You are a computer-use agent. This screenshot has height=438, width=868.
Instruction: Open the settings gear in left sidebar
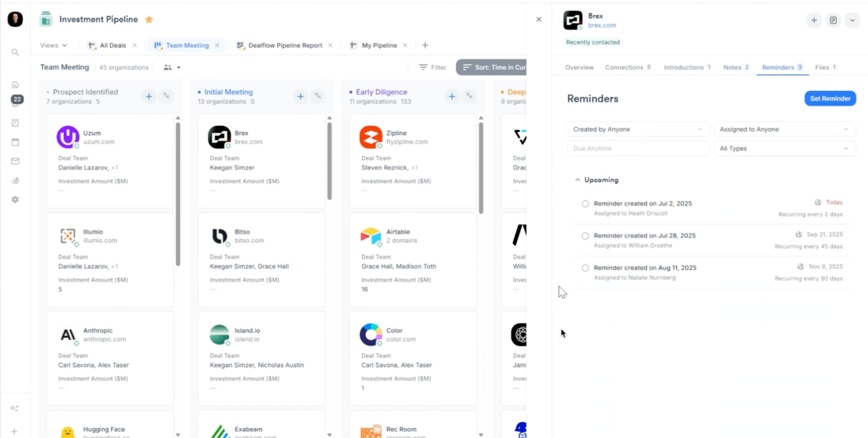[15, 199]
